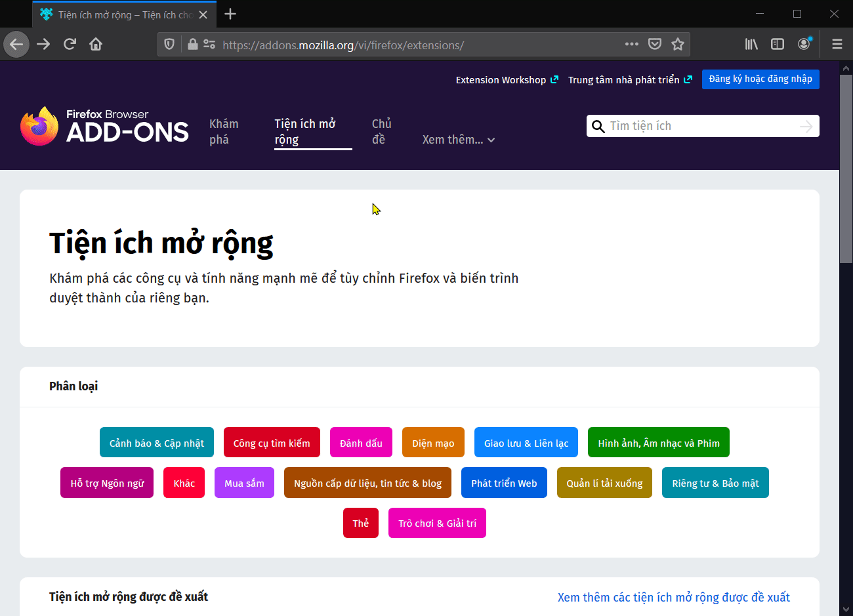
Task: Reload the current page
Action: (70, 45)
